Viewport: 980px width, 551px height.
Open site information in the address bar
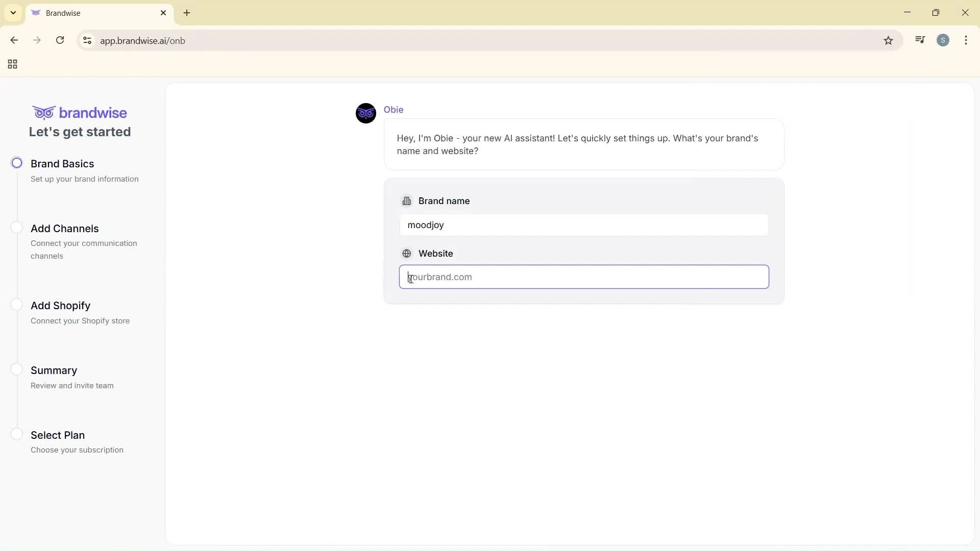click(x=87, y=40)
